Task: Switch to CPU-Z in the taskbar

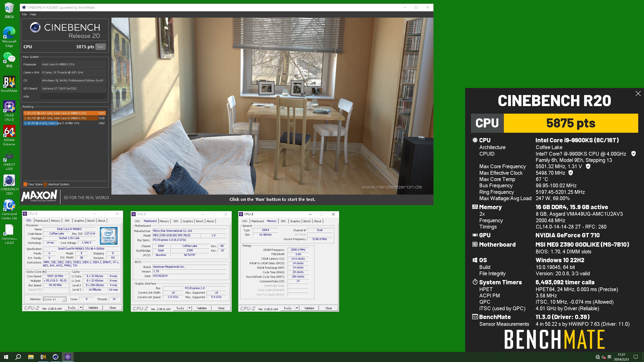Action: [x=68, y=357]
